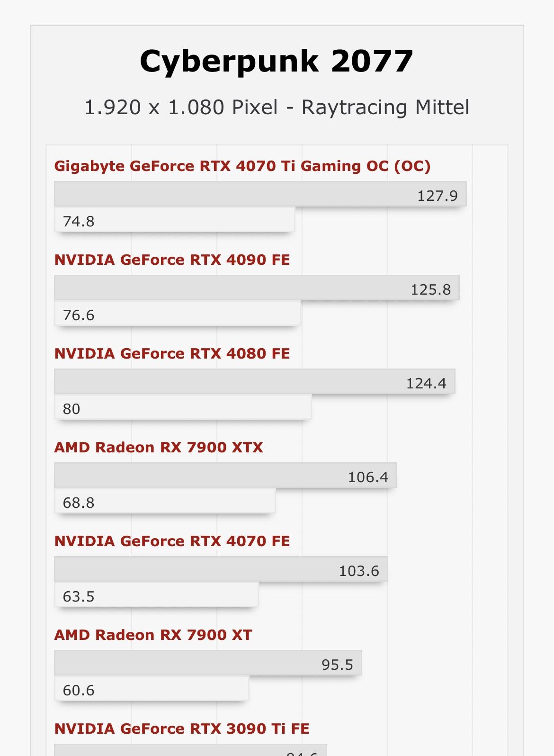The image size is (554, 756).
Task: Select the 63.5 bar
Action: point(156,595)
